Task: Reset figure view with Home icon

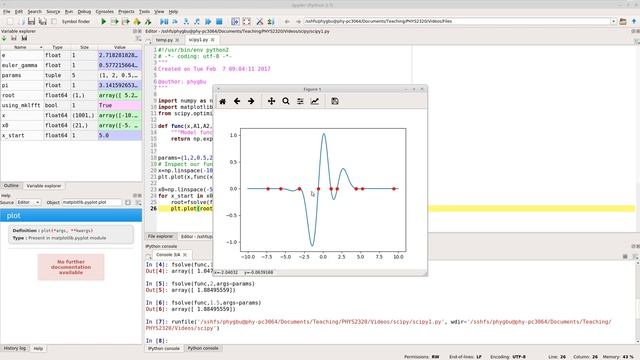Action: pyautogui.click(x=222, y=101)
